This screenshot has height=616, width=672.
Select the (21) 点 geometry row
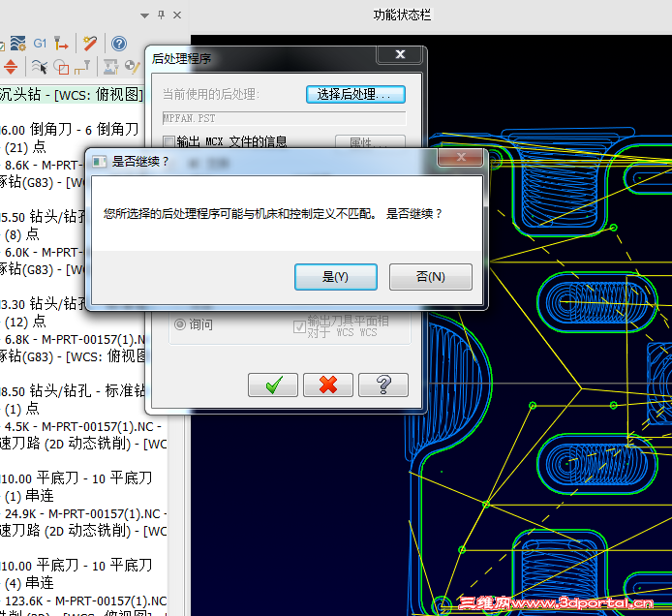(x=24, y=147)
